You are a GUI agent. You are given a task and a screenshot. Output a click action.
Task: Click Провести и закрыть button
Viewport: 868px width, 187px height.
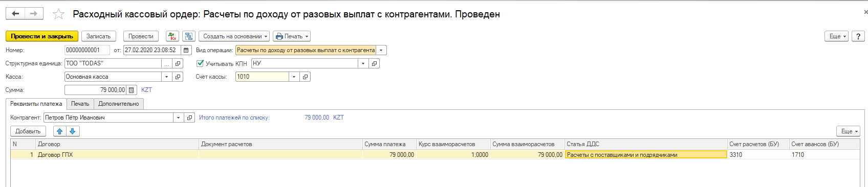tap(42, 36)
